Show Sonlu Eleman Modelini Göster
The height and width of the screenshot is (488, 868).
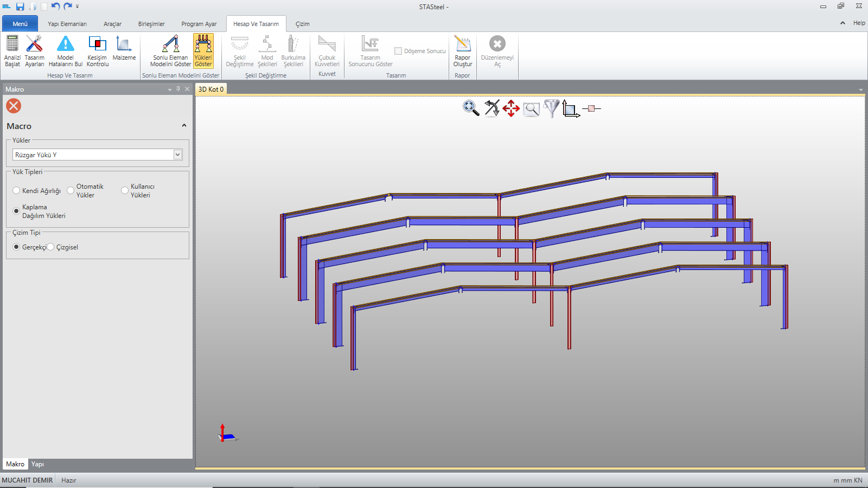click(x=170, y=44)
